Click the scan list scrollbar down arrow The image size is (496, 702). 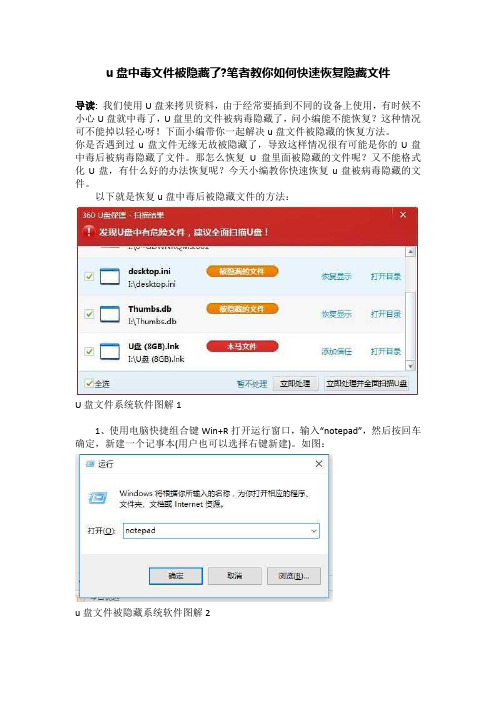(x=410, y=366)
